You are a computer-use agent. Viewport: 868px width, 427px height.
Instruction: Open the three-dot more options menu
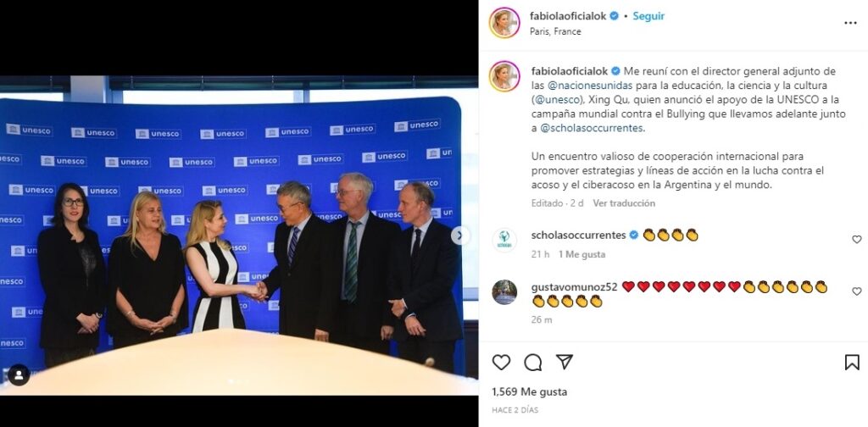pyautogui.click(x=850, y=23)
